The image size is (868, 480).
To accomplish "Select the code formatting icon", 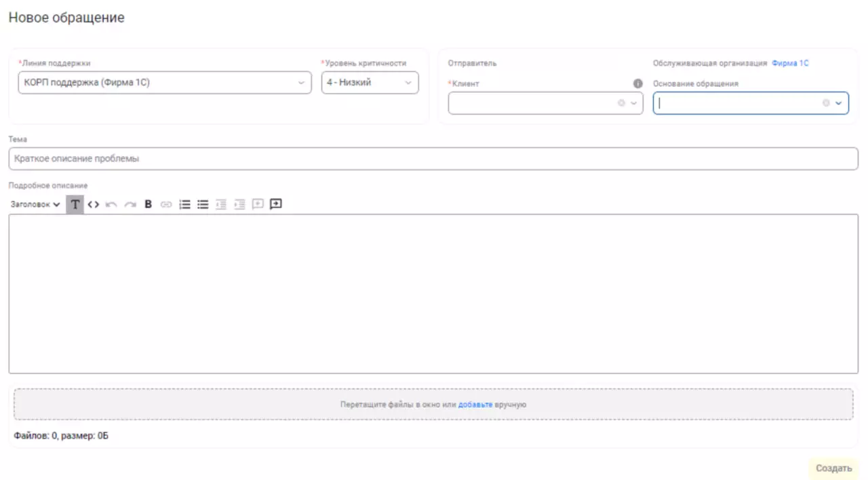I will (94, 204).
